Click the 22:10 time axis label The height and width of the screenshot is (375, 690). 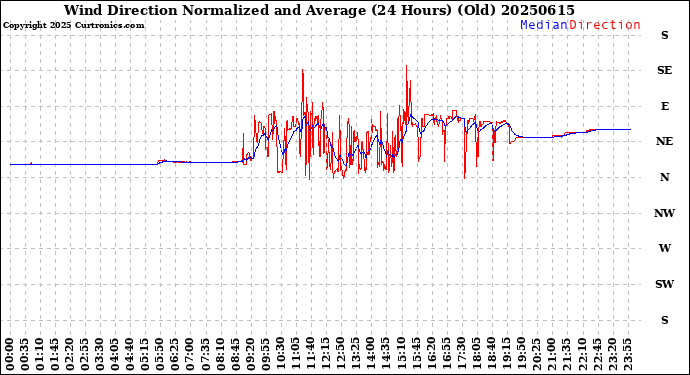coord(582,354)
